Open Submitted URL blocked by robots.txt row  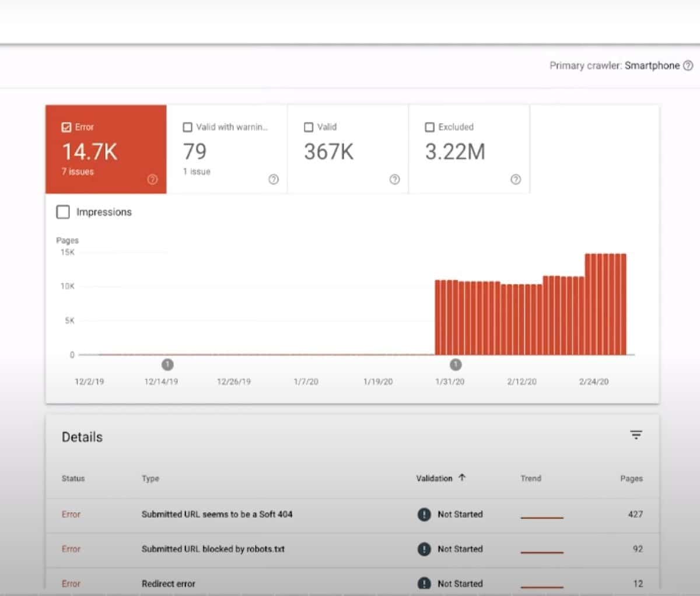click(213, 549)
